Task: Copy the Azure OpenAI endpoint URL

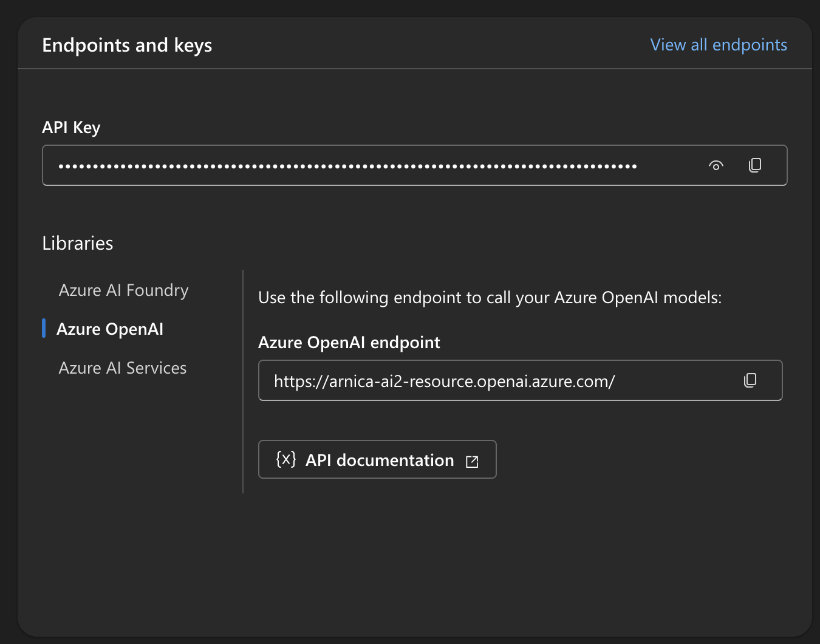Action: (750, 380)
